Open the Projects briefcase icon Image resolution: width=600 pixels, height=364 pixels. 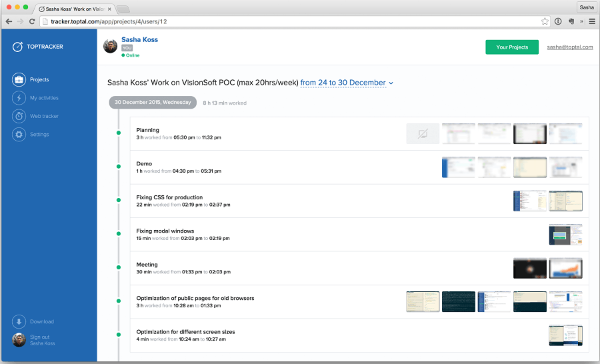tap(19, 79)
